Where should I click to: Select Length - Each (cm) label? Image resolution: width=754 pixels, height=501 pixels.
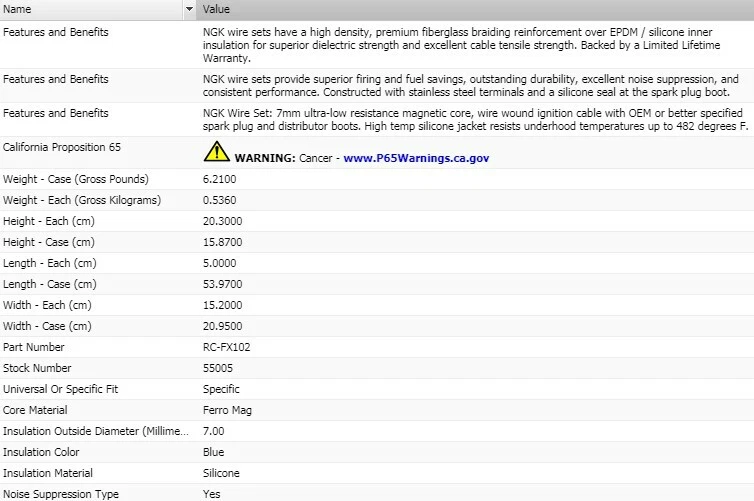(50, 263)
